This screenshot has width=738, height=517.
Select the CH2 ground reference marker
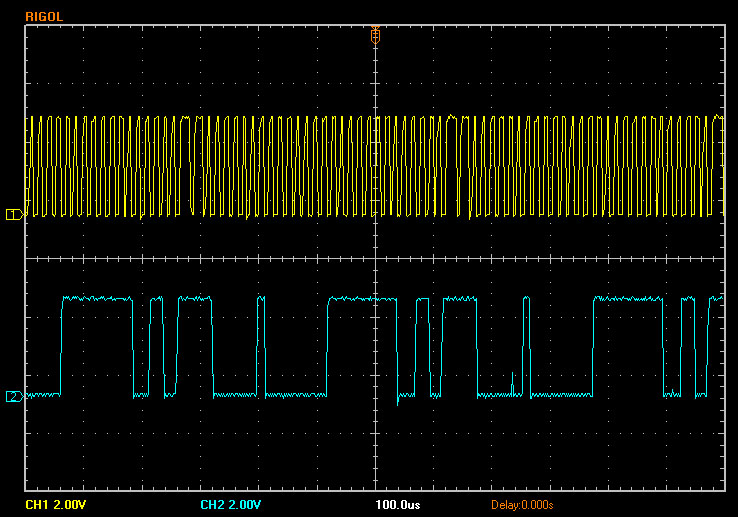14,396
